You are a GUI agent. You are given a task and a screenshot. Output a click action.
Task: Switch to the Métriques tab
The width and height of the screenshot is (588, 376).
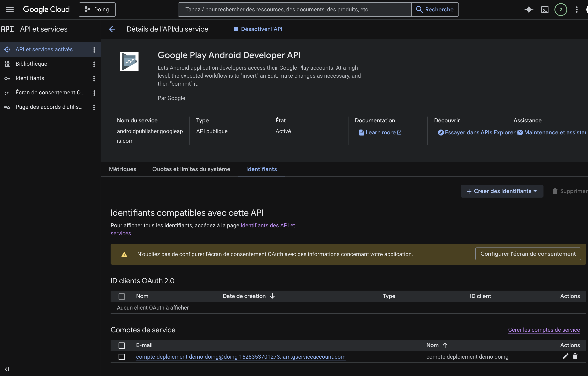click(122, 169)
